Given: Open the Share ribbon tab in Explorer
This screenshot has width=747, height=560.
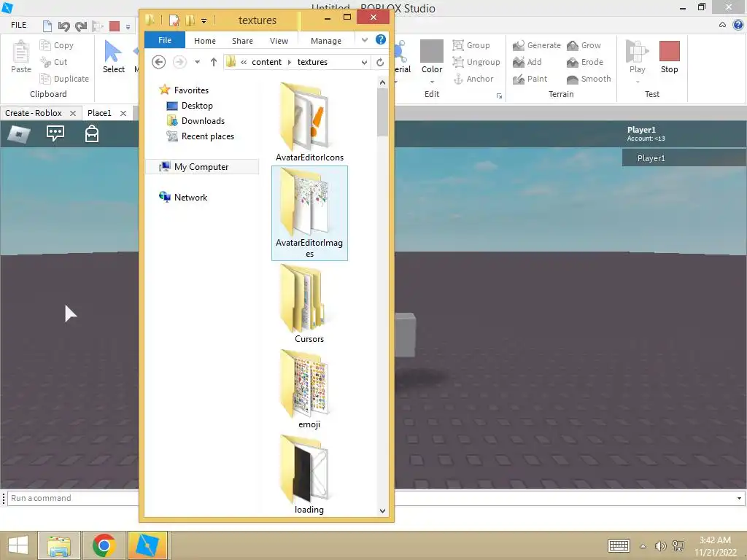Looking at the screenshot, I should (x=242, y=41).
